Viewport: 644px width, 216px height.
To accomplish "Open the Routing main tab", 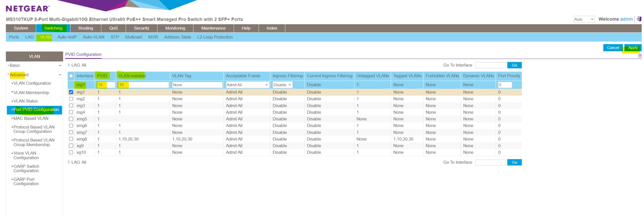I will [x=86, y=28].
